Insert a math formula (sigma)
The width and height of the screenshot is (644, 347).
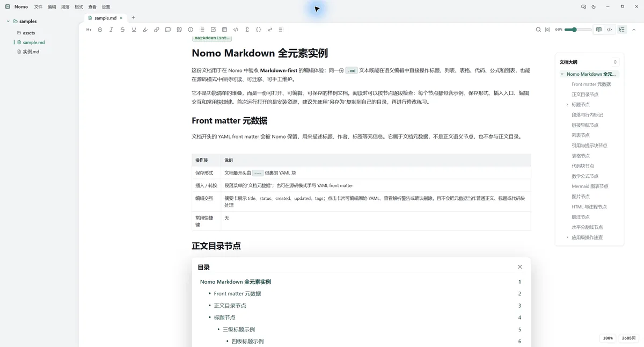pyautogui.click(x=247, y=30)
